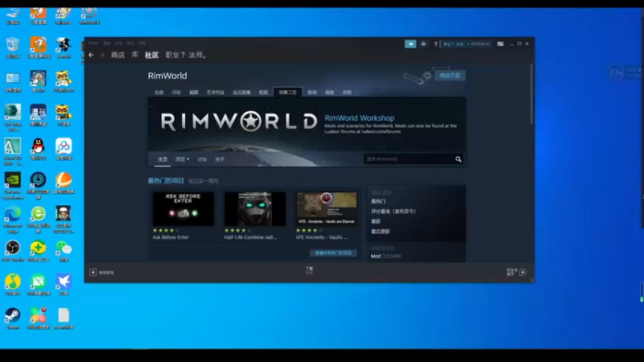Image resolution: width=644 pixels, height=362 pixels.
Task: Open the workshop 关于 about tab
Action: [220, 159]
